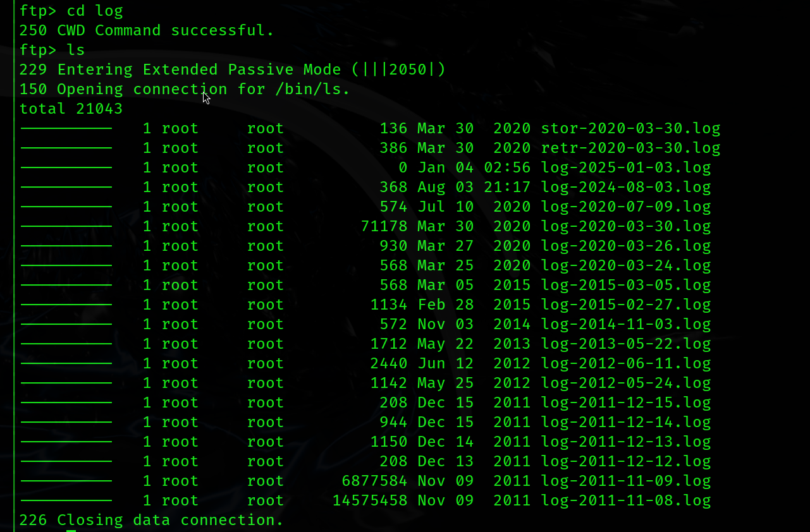Click the filename stor-2020-03-30.log
The height and width of the screenshot is (532, 810).
tap(630, 128)
